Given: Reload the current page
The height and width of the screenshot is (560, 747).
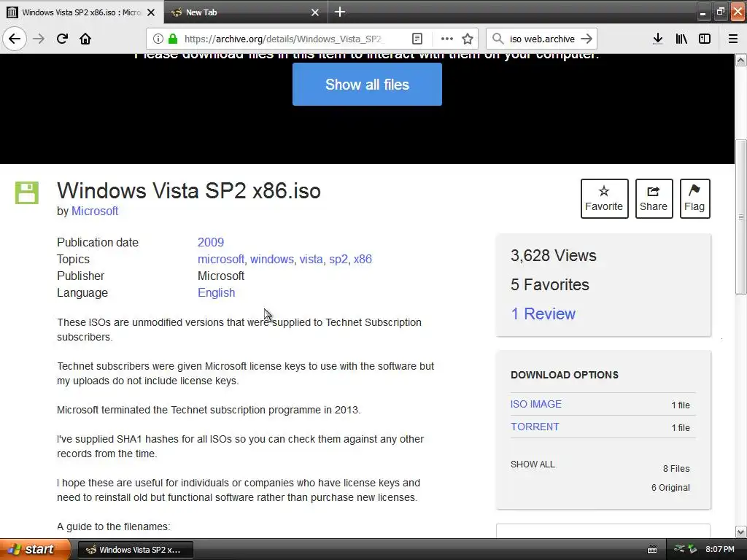Looking at the screenshot, I should point(62,39).
